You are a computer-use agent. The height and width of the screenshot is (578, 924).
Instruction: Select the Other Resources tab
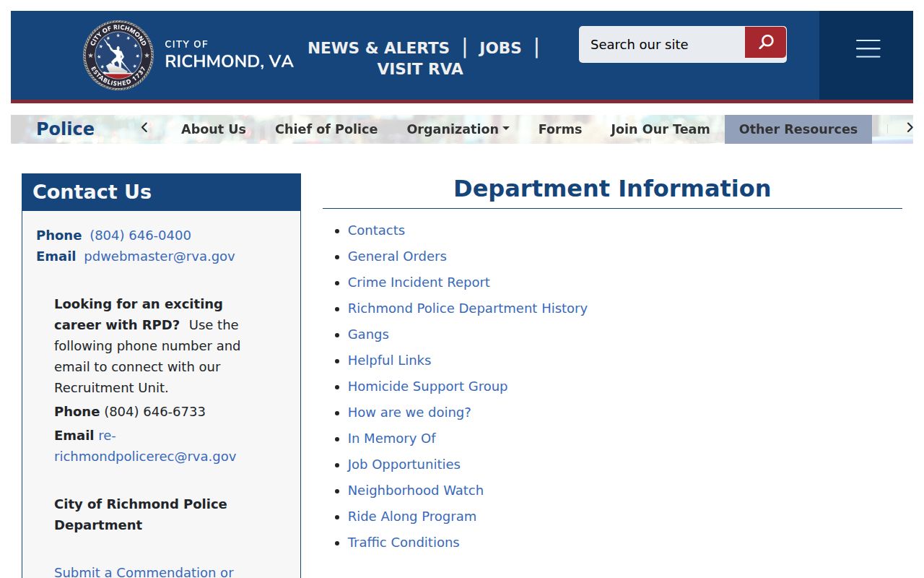pos(798,129)
